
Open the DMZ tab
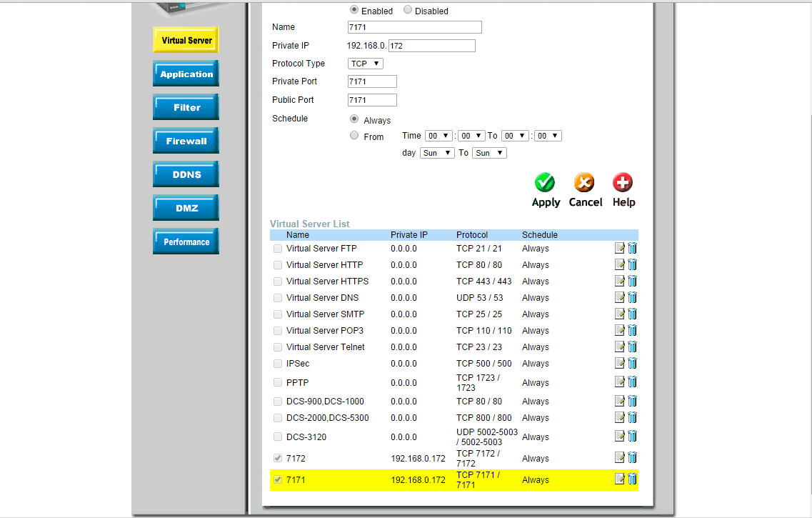[186, 208]
